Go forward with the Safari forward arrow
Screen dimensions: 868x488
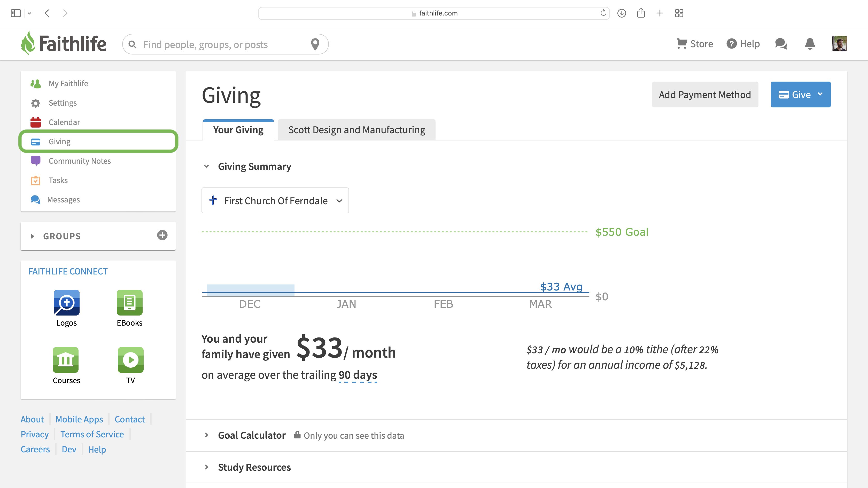pos(65,13)
